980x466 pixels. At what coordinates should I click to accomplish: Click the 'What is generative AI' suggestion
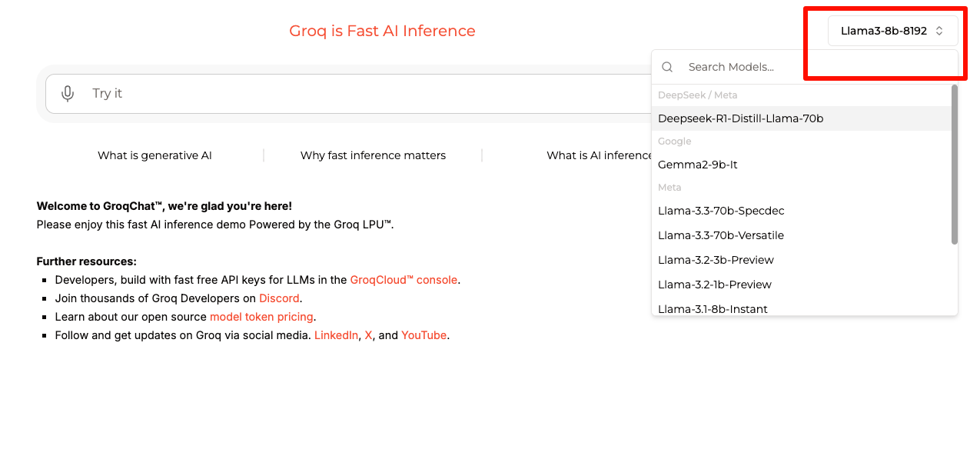pyautogui.click(x=154, y=155)
